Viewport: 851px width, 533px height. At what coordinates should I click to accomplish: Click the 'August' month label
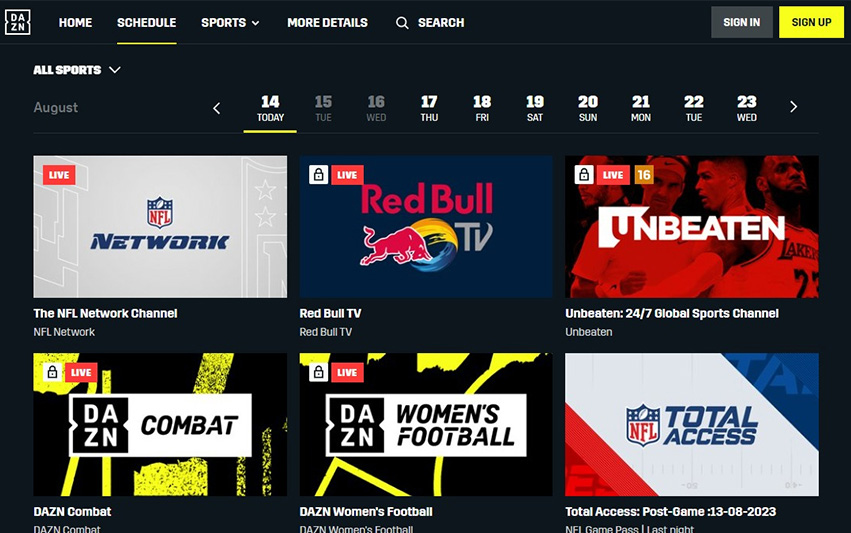55,107
